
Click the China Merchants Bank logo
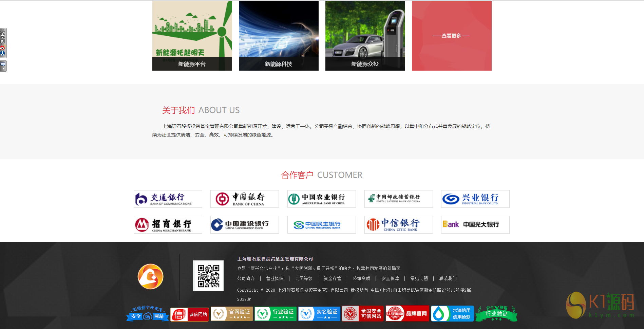coord(168,225)
